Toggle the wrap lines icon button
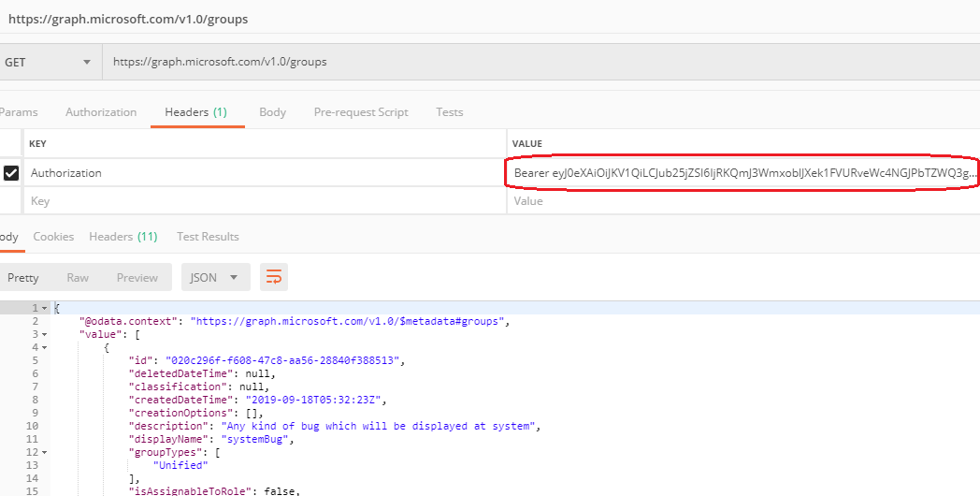 (274, 277)
